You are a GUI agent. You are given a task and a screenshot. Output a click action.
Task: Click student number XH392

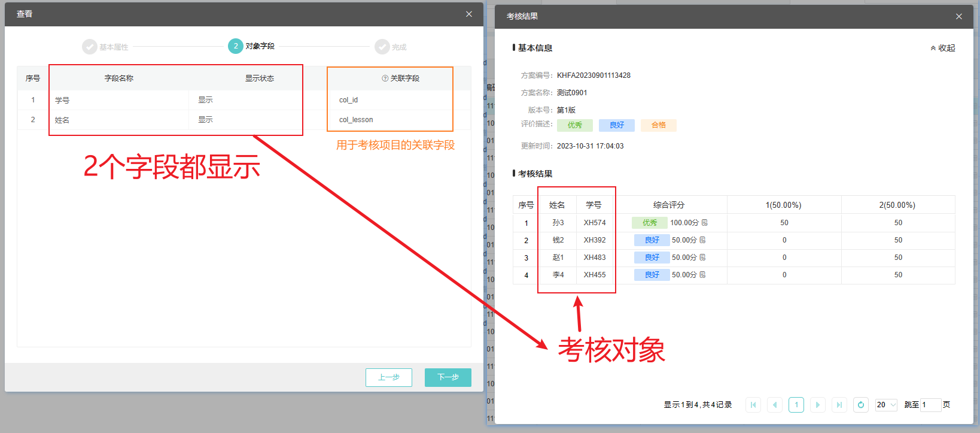coord(595,240)
